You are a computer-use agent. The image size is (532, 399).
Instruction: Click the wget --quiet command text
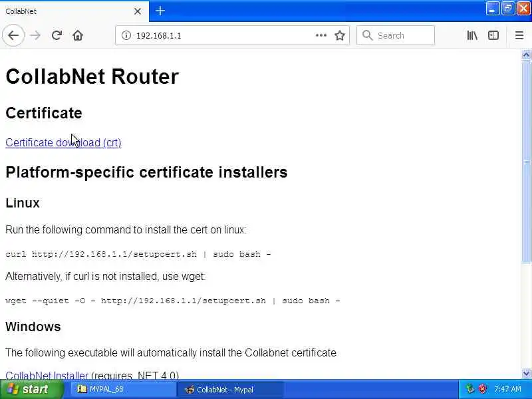click(173, 301)
